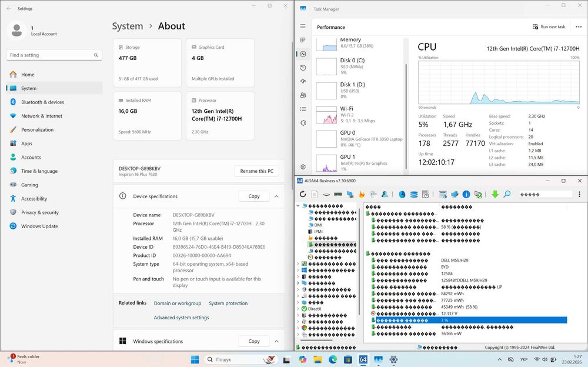Click the AIDA64 toolbar search field

coord(546,195)
